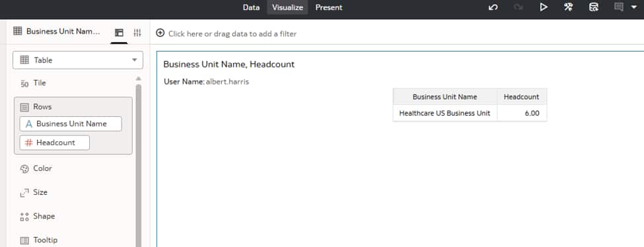Click the Business Unit Nam... panel title
Screen dimensions: 644x247
tap(63, 31)
